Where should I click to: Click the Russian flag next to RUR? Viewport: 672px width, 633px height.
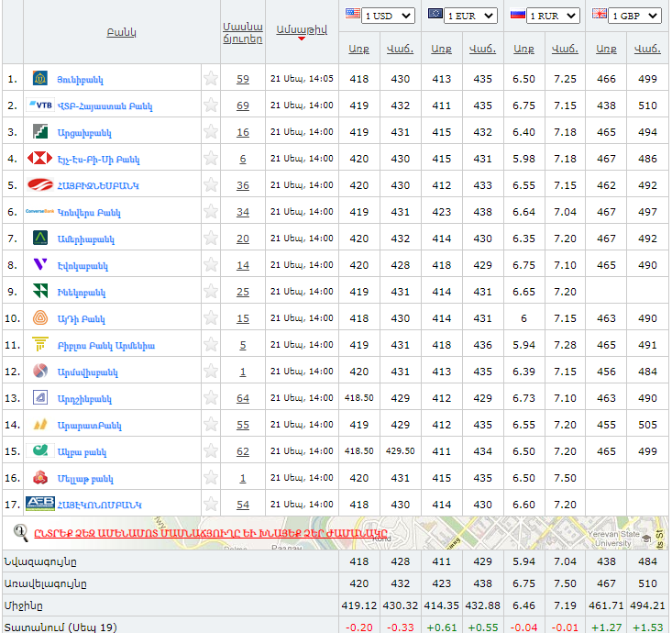[518, 14]
